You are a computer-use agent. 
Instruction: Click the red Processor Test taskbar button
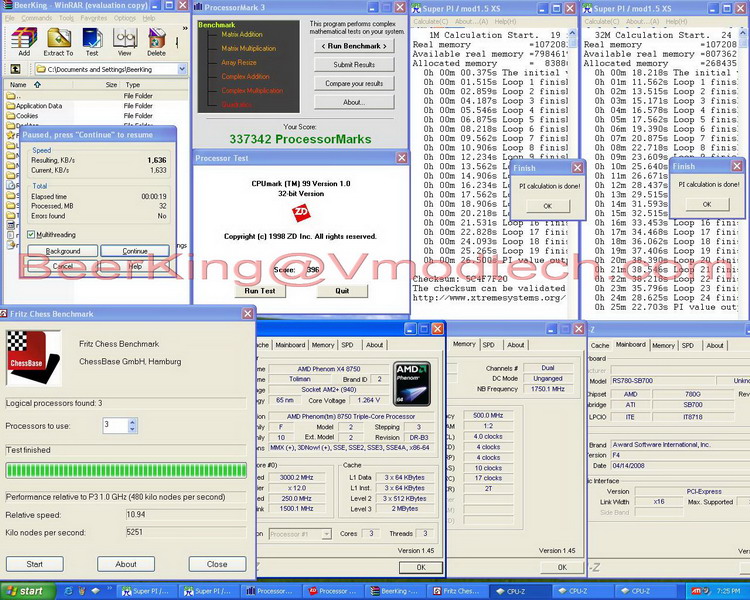(332, 591)
